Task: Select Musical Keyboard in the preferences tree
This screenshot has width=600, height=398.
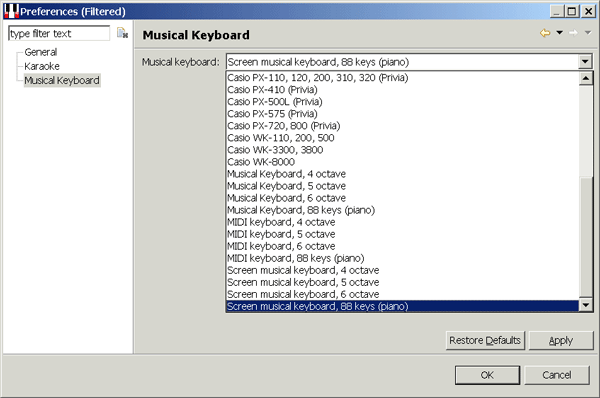Action: click(62, 80)
